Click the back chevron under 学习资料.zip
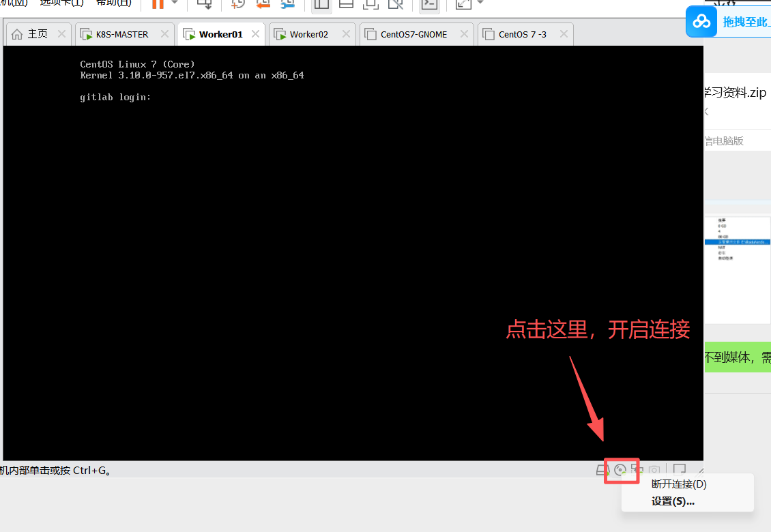The image size is (771, 532). tap(707, 112)
